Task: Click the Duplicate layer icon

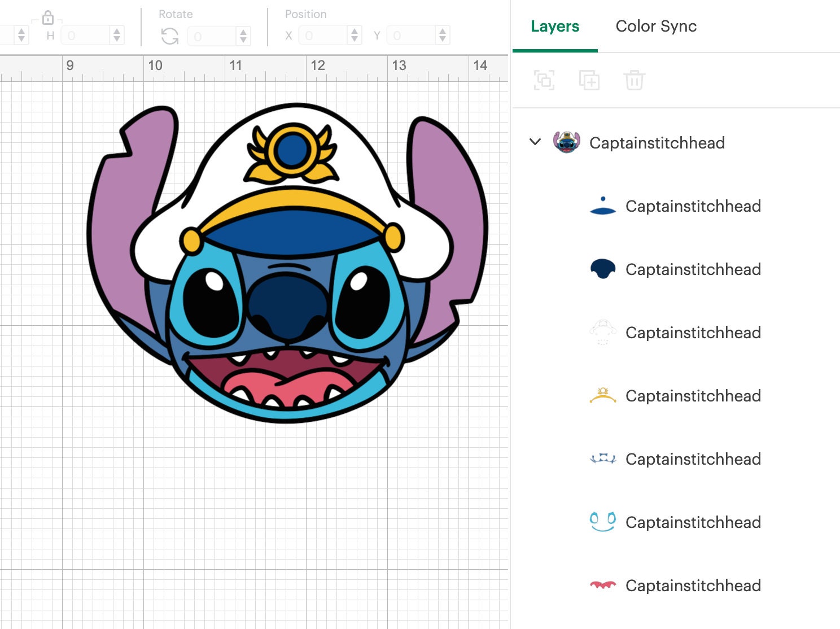Action: click(589, 80)
